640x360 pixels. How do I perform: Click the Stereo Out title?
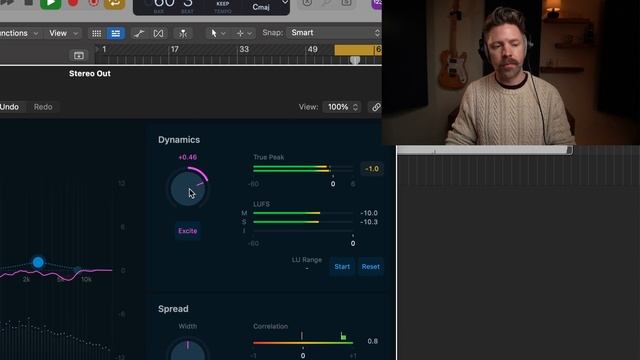click(90, 73)
